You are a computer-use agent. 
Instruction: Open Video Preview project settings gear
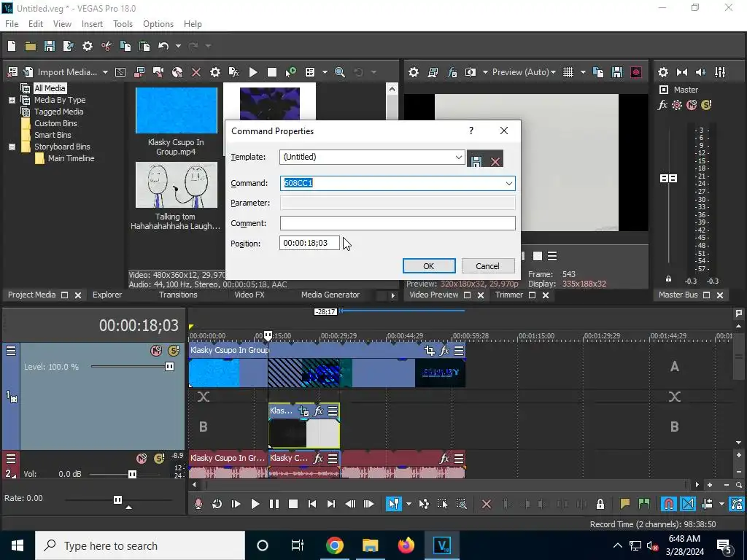click(414, 72)
